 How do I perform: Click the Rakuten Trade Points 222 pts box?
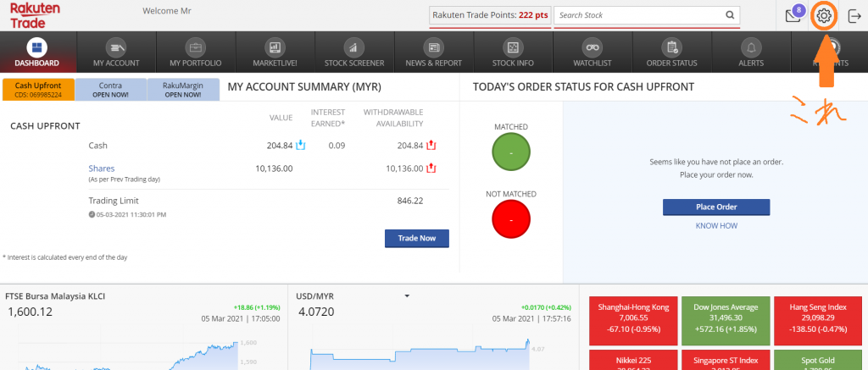[x=491, y=15]
